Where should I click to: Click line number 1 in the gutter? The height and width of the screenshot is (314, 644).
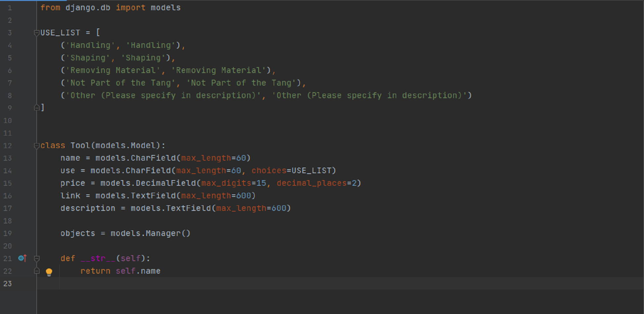(10, 8)
